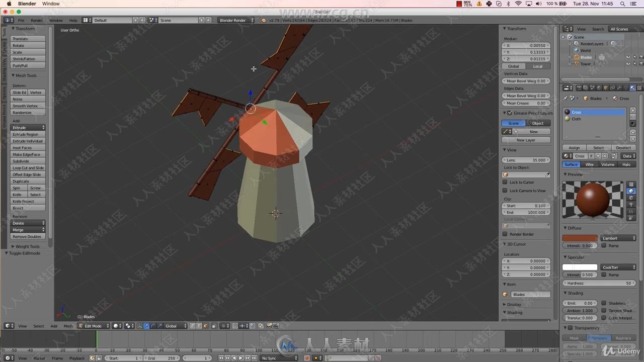Click the 3D view editor type icon

point(9,326)
